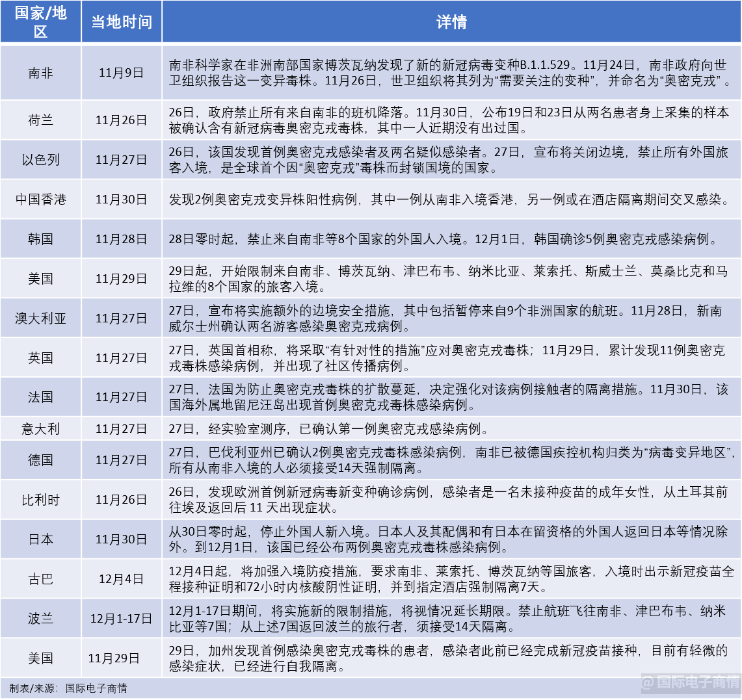Select the '南非' country cell
This screenshot has height=700, width=742.
pyautogui.click(x=41, y=73)
